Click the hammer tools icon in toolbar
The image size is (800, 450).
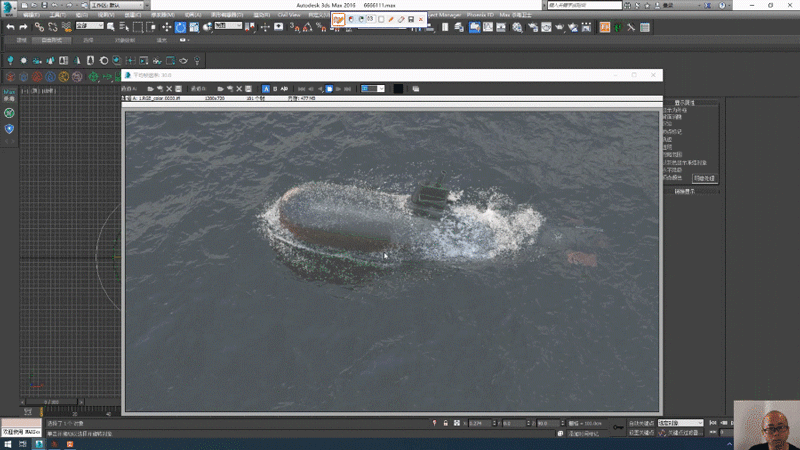click(x=631, y=28)
